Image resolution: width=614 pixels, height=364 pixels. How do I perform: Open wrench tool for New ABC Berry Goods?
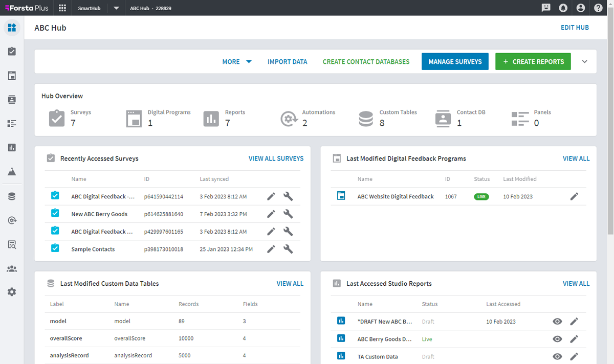click(x=288, y=214)
